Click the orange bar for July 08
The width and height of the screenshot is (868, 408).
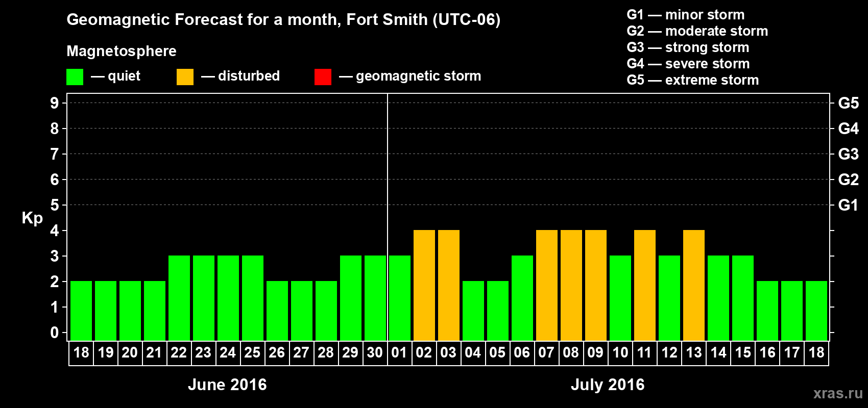click(x=571, y=285)
